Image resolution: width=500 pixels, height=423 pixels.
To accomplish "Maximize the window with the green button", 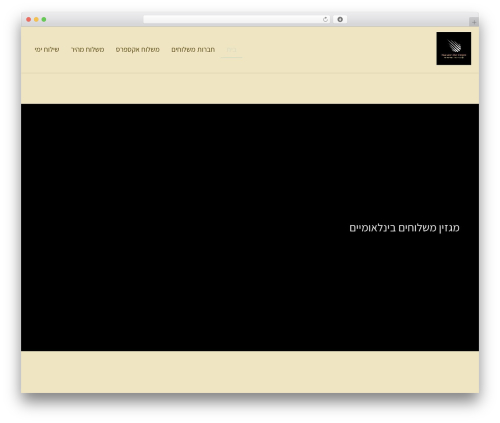I will (44, 19).
